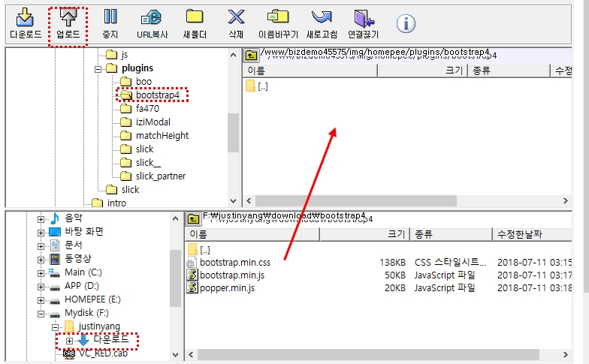Click the 삭제 (delete) toolbar icon
This screenshot has height=364, width=589.
[x=236, y=24]
